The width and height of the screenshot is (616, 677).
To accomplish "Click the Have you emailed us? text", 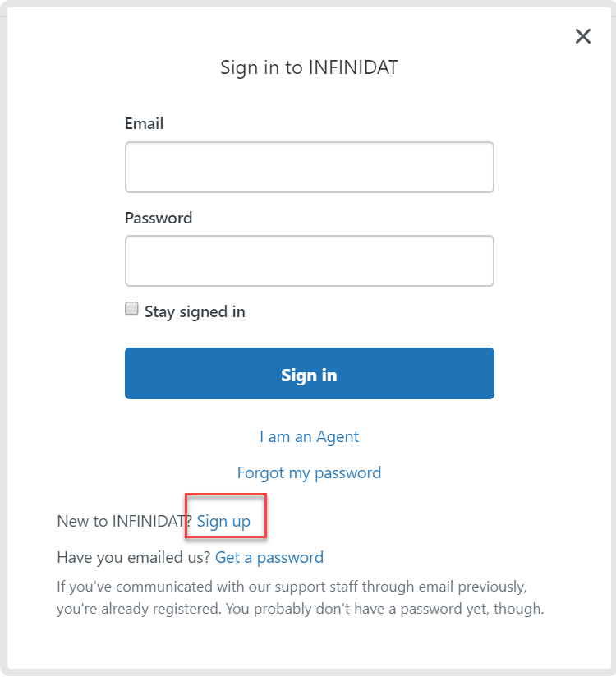I will coord(134,557).
